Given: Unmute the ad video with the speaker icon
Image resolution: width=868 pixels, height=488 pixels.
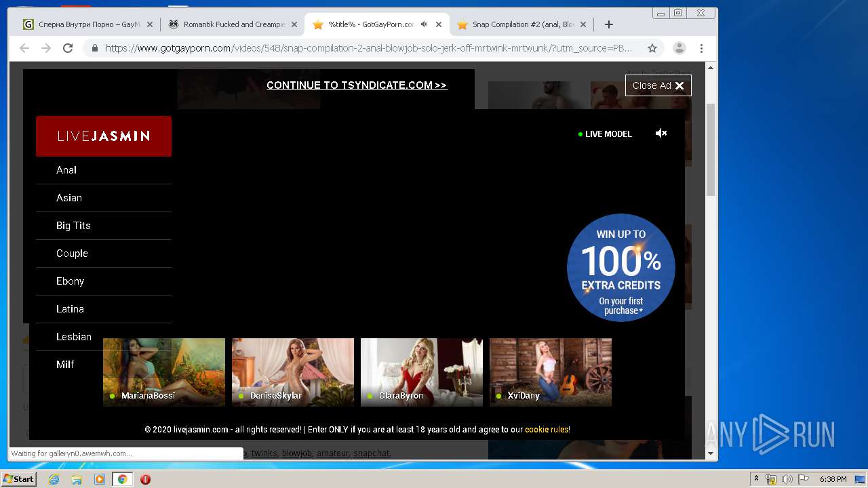Looking at the screenshot, I should tap(661, 134).
